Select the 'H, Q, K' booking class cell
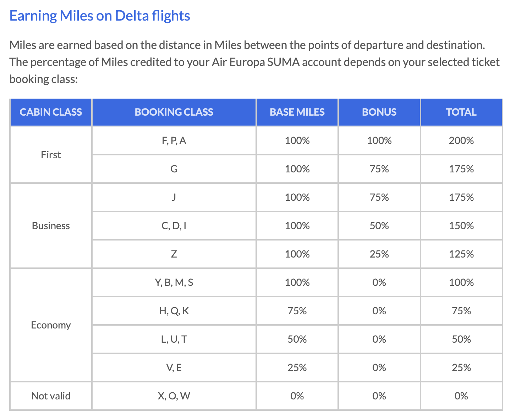This screenshot has height=420, width=516. [x=174, y=311]
